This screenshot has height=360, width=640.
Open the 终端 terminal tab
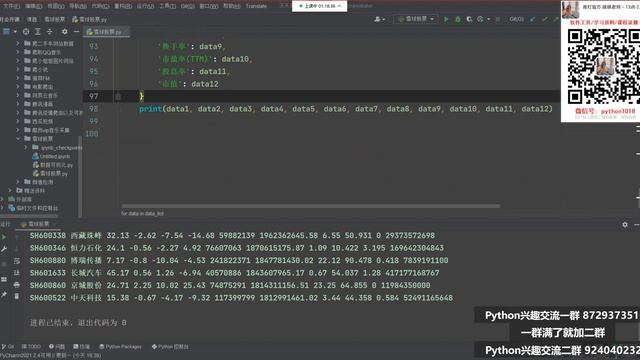point(82,347)
